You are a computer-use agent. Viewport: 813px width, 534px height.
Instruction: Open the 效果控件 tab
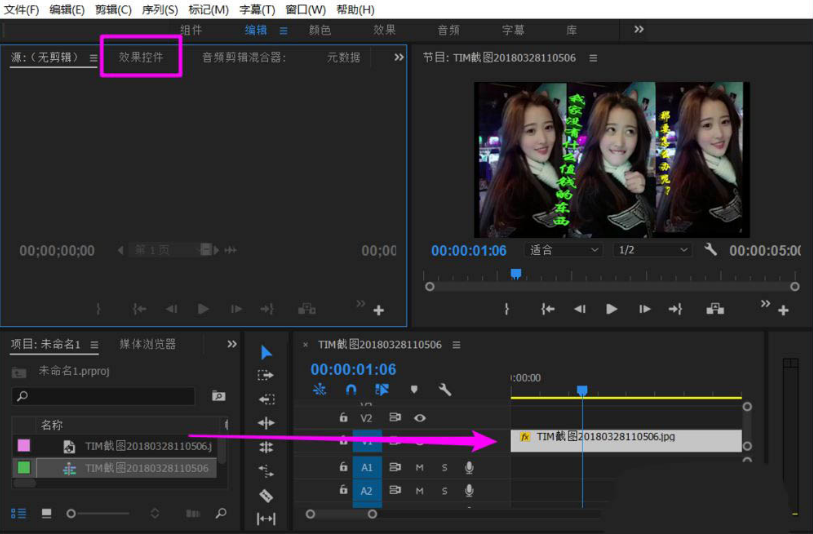coord(141,58)
